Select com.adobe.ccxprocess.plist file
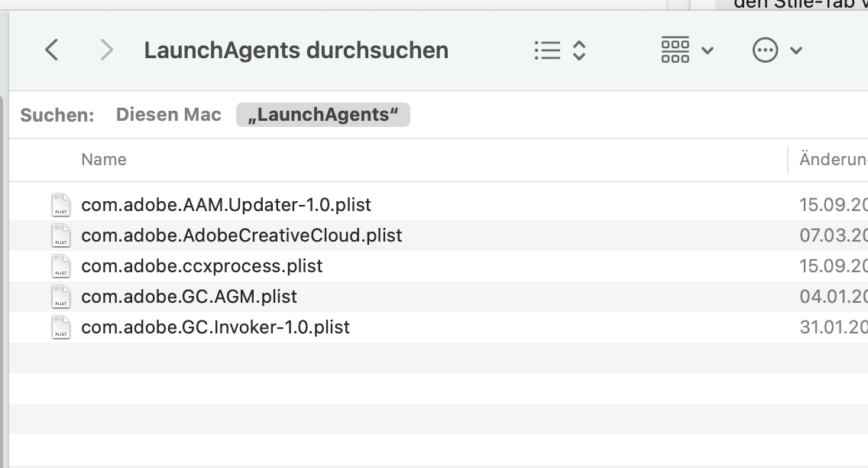The height and width of the screenshot is (468, 868). pyautogui.click(x=202, y=266)
